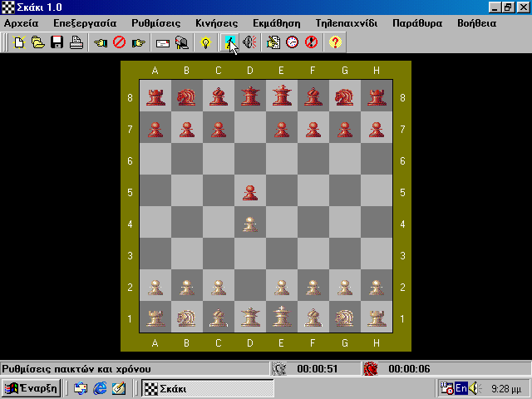Select the red pawn on D5
This screenshot has height=399, width=532.
point(250,193)
